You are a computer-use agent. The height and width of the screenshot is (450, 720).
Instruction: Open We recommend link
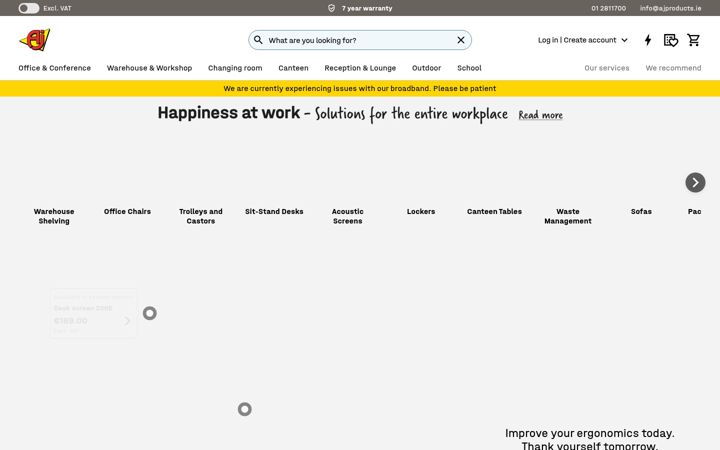[673, 68]
